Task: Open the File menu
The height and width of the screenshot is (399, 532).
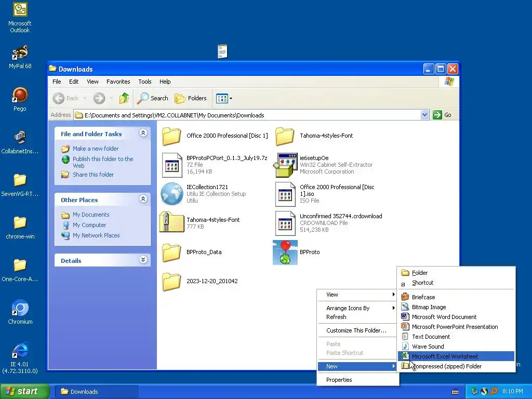Action: [57, 82]
